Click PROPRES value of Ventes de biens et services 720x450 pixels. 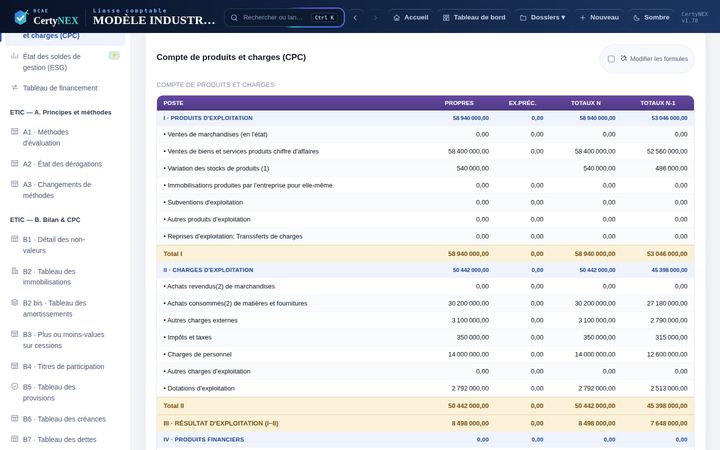468,151
